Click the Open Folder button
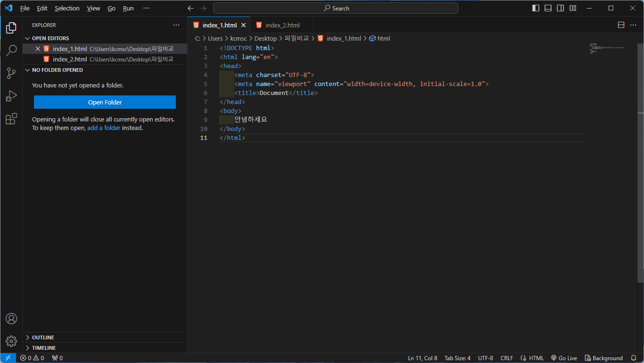The height and width of the screenshot is (363, 644). 105,102
